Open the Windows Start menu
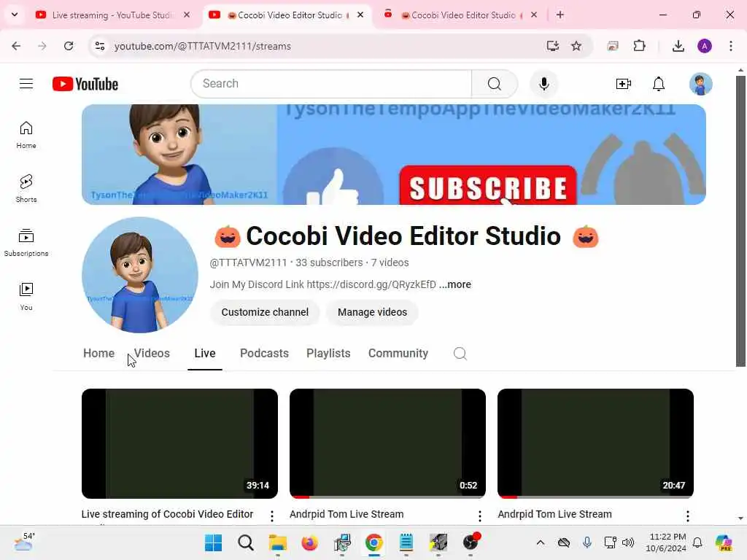This screenshot has width=747, height=560. pos(213,542)
